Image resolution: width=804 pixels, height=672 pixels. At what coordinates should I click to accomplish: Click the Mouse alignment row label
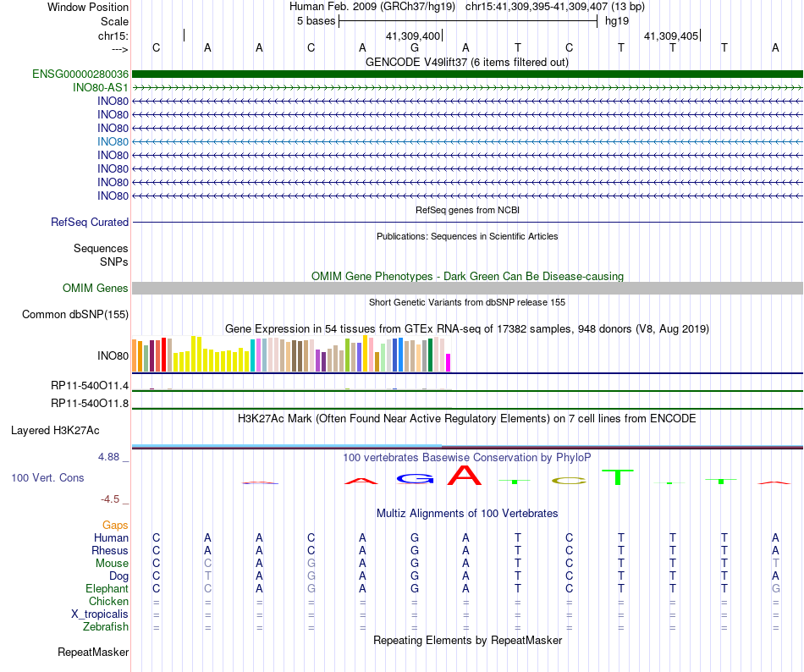(112, 564)
